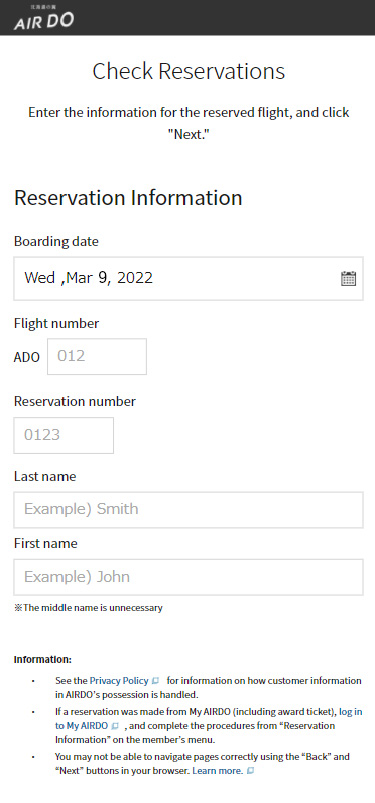Image resolution: width=375 pixels, height=803 pixels.
Task: Click the First name label
Action: tap(46, 543)
